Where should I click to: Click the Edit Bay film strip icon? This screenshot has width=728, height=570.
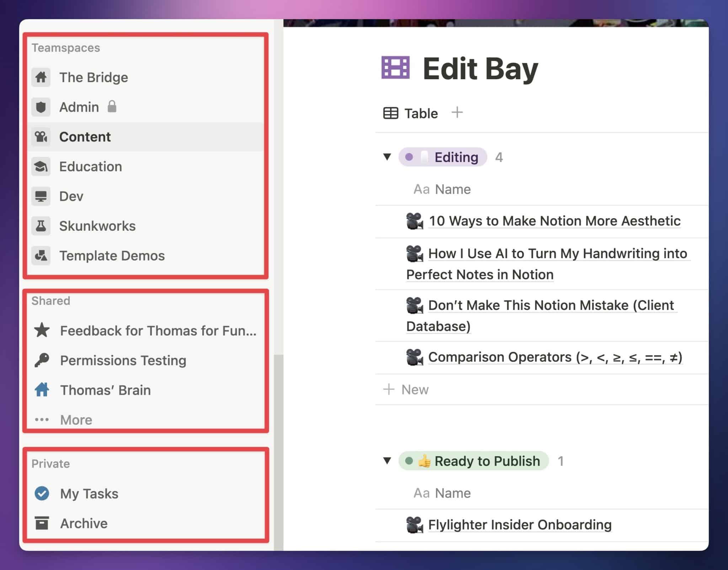click(x=396, y=67)
